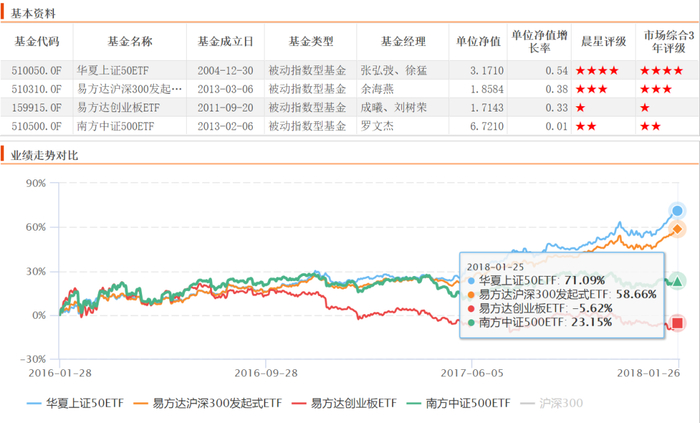Toggle 易方达创业板ETF series in the legend
This screenshot has height=423, width=700.
pos(344,403)
